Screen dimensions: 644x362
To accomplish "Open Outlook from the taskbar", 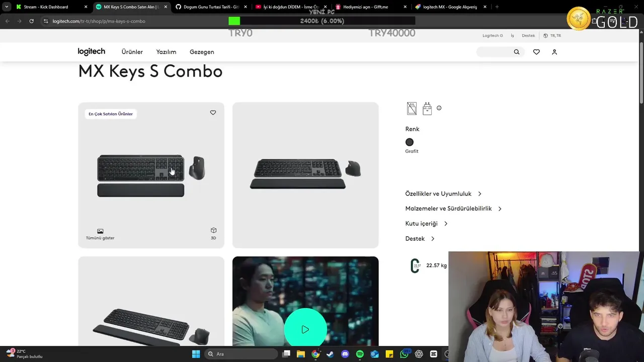I will pyautogui.click(x=374, y=354).
